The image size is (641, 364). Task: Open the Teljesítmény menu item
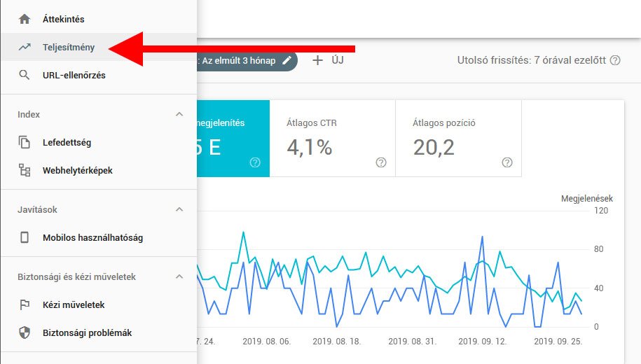coord(69,48)
